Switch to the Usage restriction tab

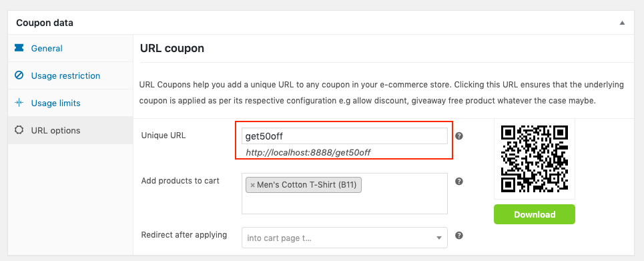[x=65, y=75]
